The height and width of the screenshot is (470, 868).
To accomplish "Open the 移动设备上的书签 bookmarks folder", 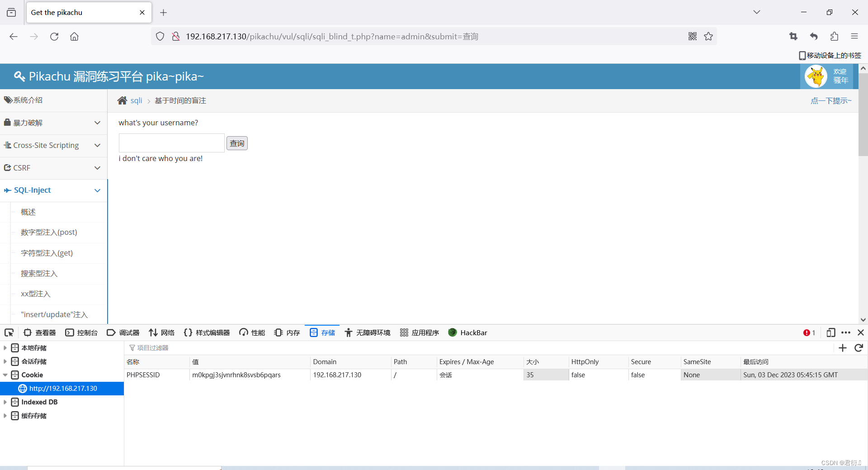I will click(830, 55).
